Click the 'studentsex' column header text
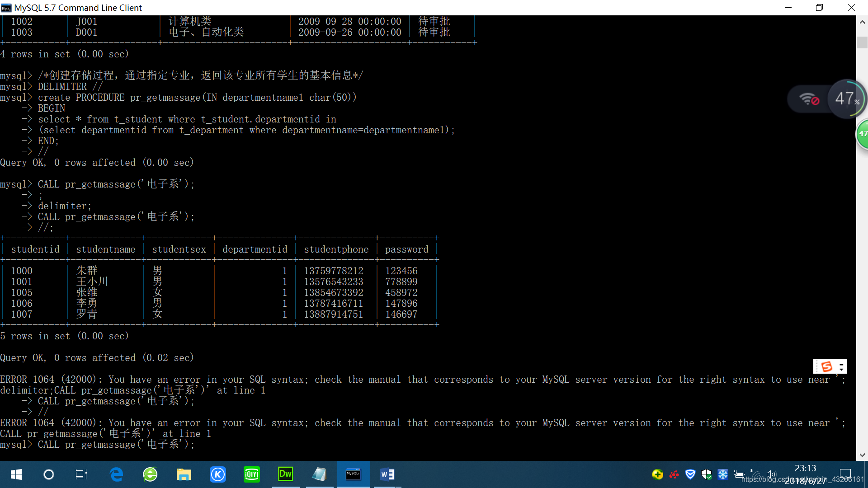 pyautogui.click(x=179, y=249)
